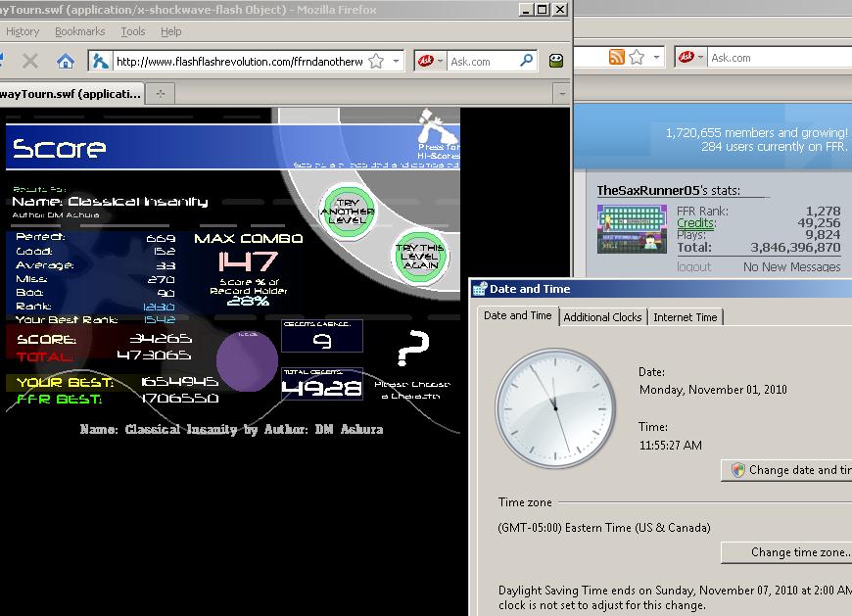Open URL history dropdown arrow
The width and height of the screenshot is (852, 616).
[396, 61]
